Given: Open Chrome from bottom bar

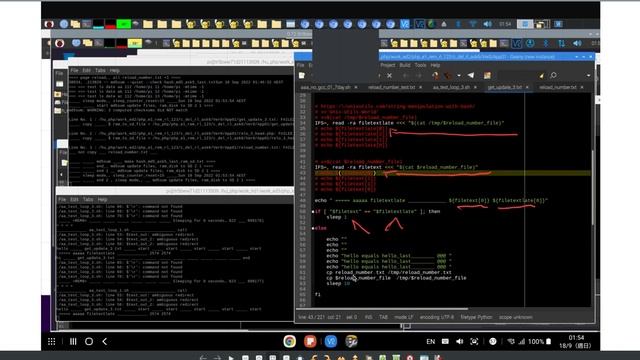Looking at the screenshot, I should click(289, 341).
